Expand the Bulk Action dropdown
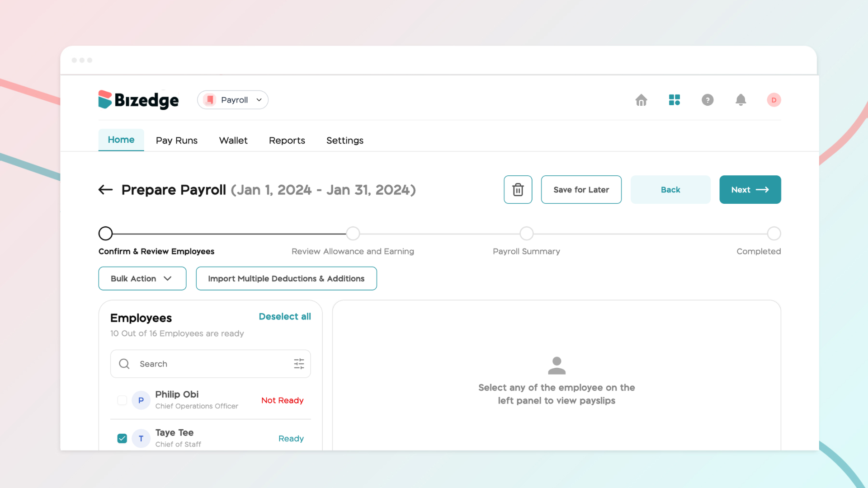Screen dimensions: 868x488 [x=142, y=278]
